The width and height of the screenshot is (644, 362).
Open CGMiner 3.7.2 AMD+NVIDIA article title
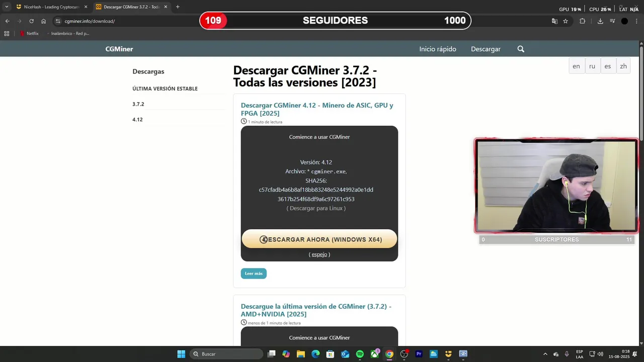(316, 310)
